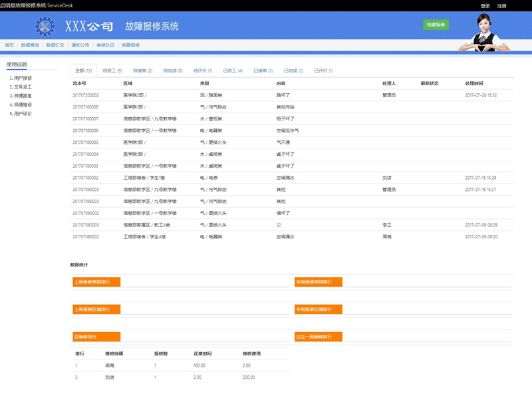Open 维修队伍 in navigation bar
This screenshot has height=408, width=532.
105,45
